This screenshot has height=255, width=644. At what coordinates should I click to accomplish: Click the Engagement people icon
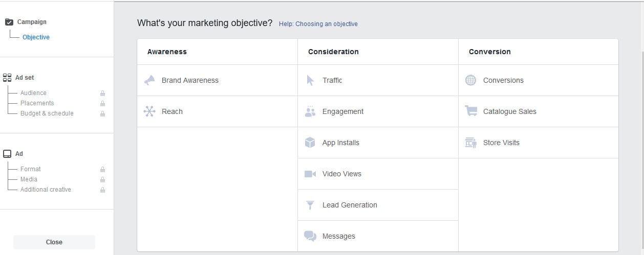(310, 111)
